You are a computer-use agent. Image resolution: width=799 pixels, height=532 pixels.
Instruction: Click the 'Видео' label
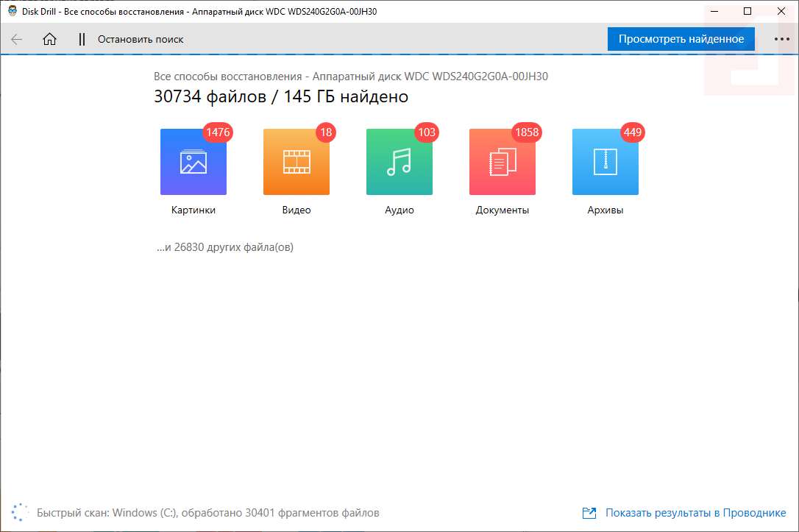tap(296, 210)
